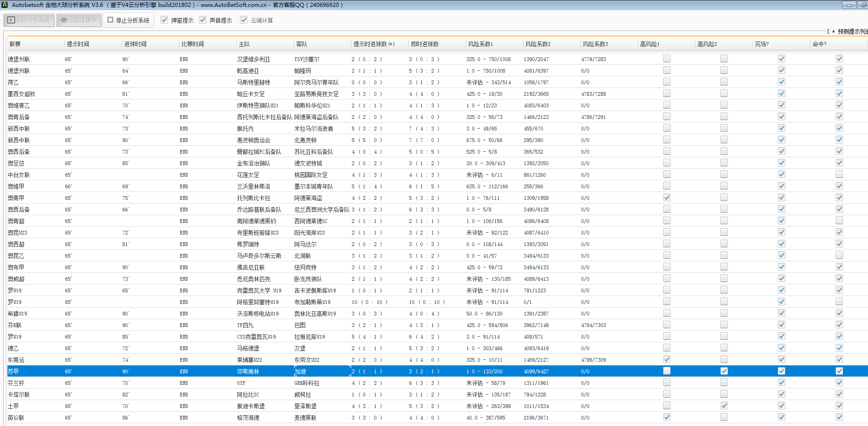Click the 风险系数3 column header

point(595,44)
